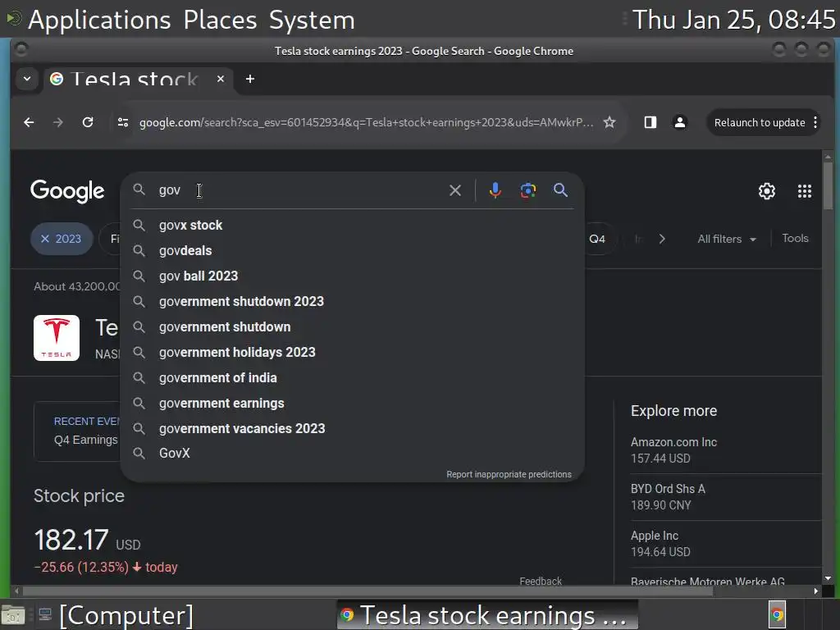The image size is (840, 630).
Task: Select the Q4 filter chip
Action: [x=598, y=239]
